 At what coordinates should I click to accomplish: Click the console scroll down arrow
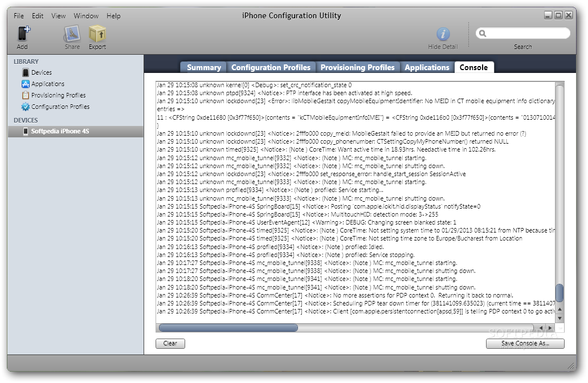coord(560,318)
